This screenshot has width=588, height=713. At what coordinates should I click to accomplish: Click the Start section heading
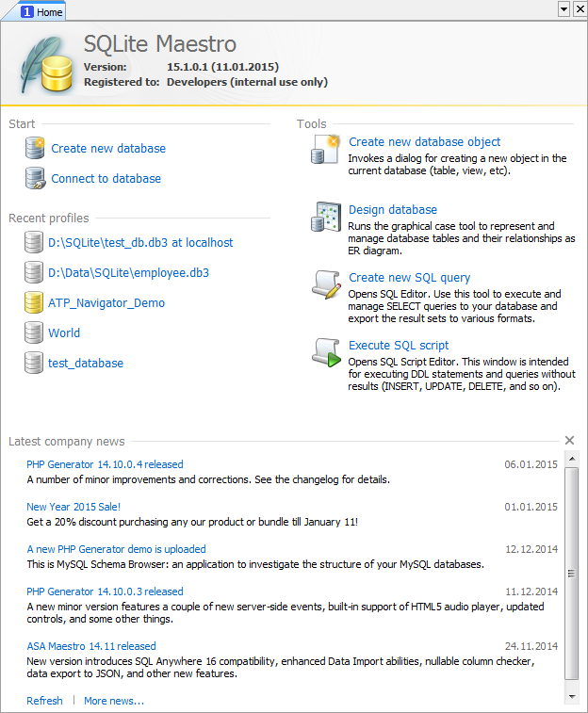(22, 123)
